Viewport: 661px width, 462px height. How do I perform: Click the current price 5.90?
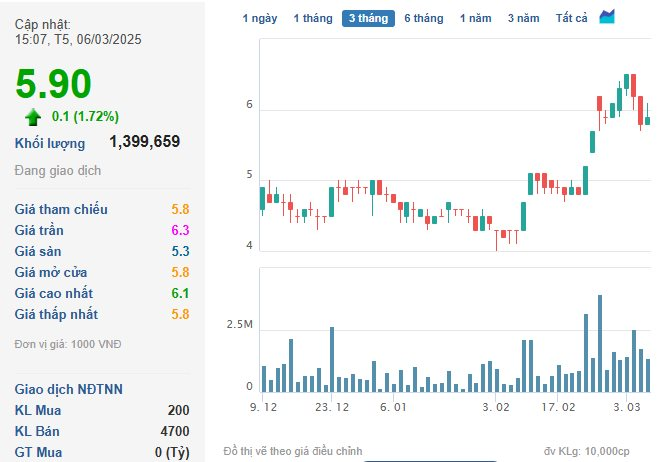pyautogui.click(x=53, y=84)
